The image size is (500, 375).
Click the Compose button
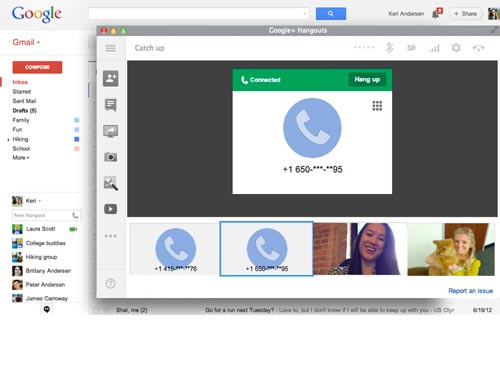pos(37,67)
